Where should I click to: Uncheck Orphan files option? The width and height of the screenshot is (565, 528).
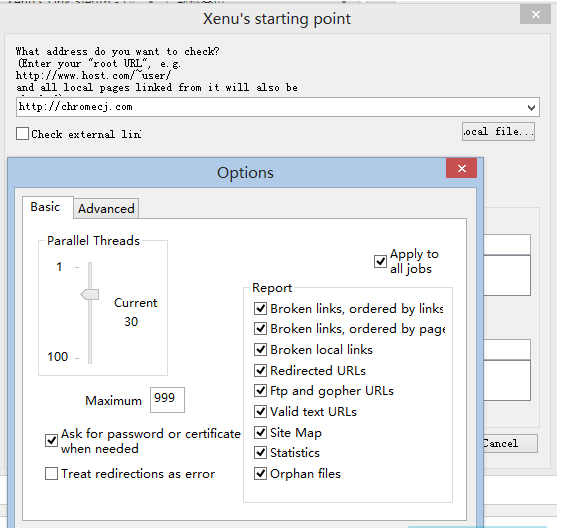click(260, 473)
